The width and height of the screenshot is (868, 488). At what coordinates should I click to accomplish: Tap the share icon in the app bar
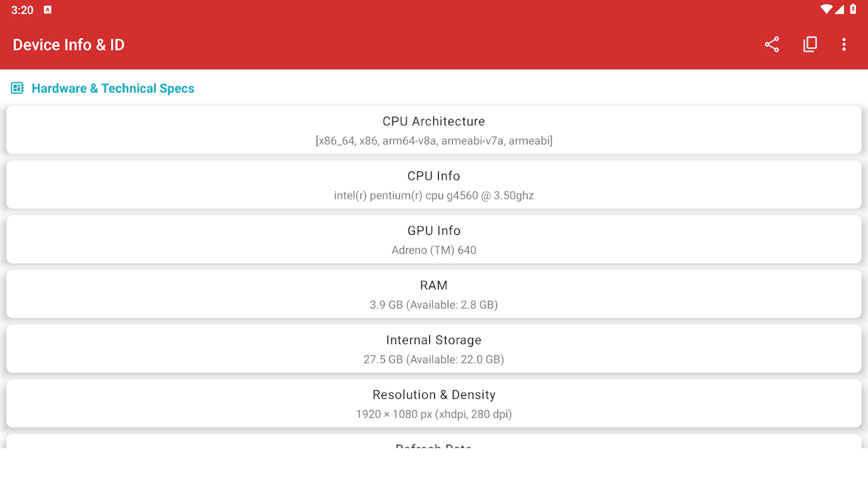[772, 45]
